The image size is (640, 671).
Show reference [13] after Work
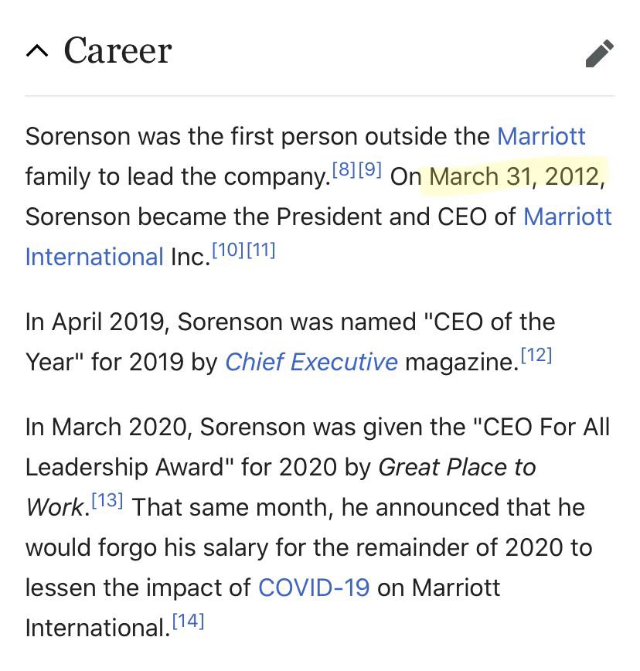click(107, 500)
